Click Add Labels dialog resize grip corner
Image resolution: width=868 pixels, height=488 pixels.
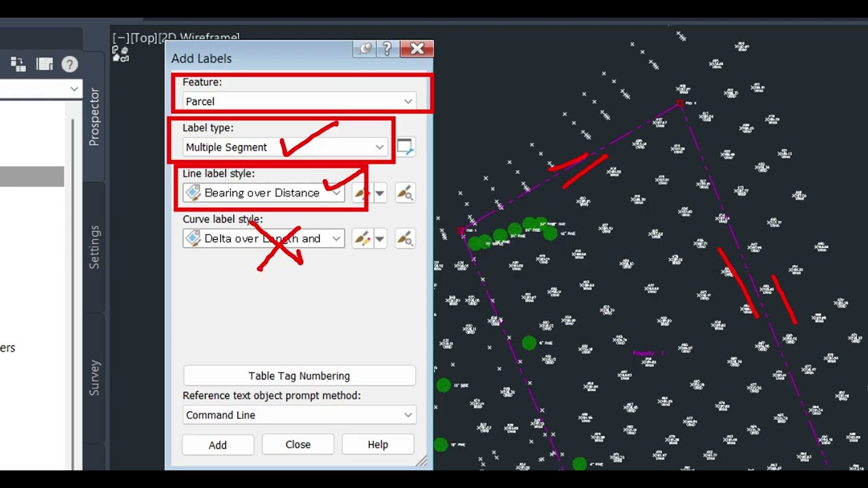pos(422,461)
